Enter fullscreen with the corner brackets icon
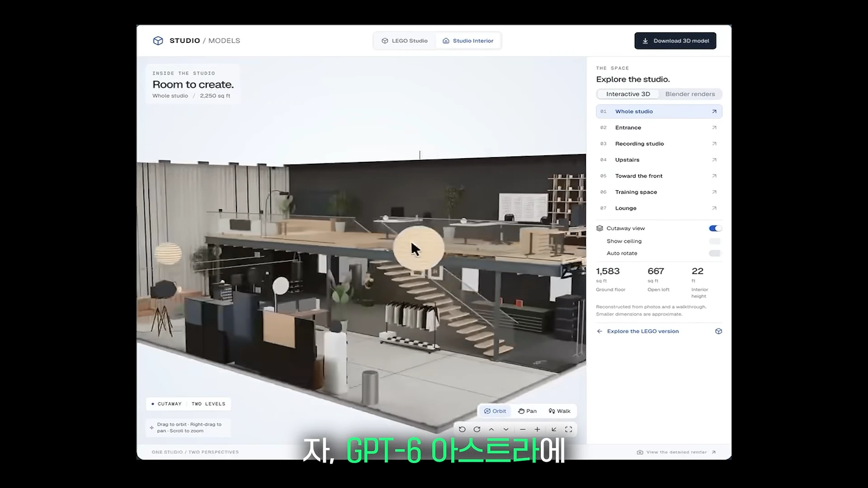868x488 pixels. click(x=569, y=429)
